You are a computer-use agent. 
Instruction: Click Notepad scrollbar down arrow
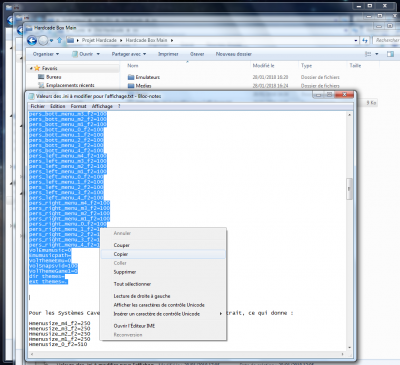(x=349, y=348)
